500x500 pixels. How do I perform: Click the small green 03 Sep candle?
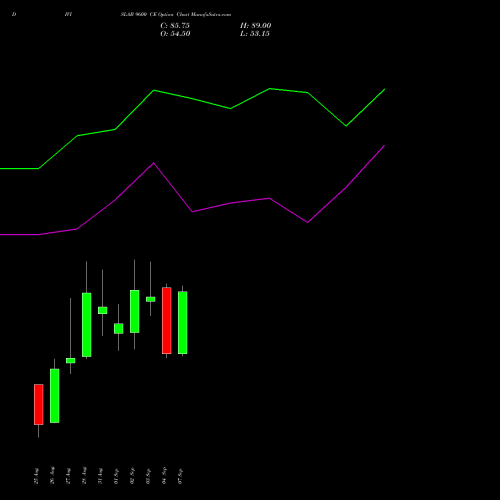(x=151, y=299)
